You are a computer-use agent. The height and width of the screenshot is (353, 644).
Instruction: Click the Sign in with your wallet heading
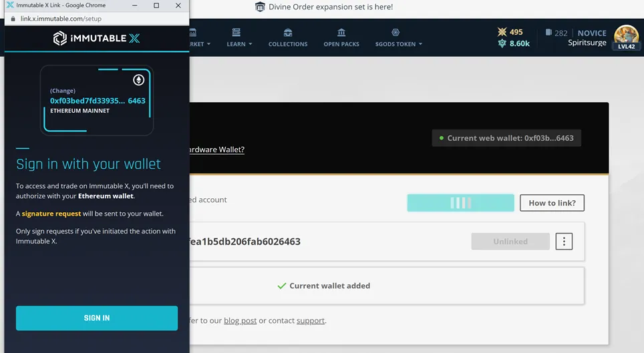pyautogui.click(x=88, y=164)
